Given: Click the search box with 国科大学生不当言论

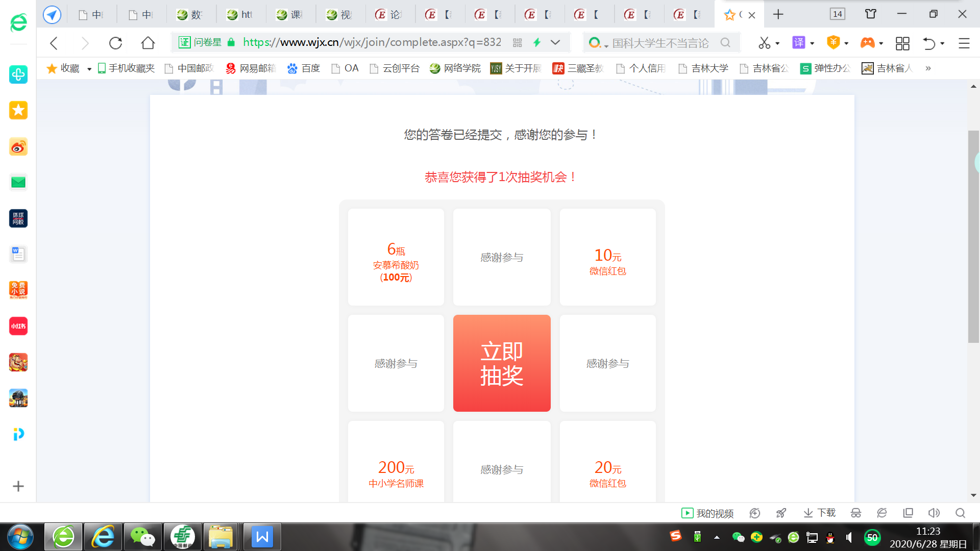Looking at the screenshot, I should [x=660, y=43].
